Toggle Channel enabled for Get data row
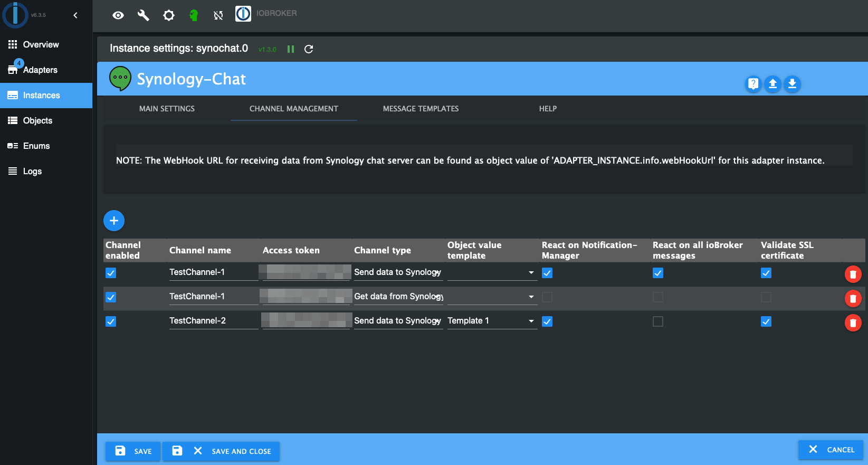The image size is (868, 465). [111, 297]
